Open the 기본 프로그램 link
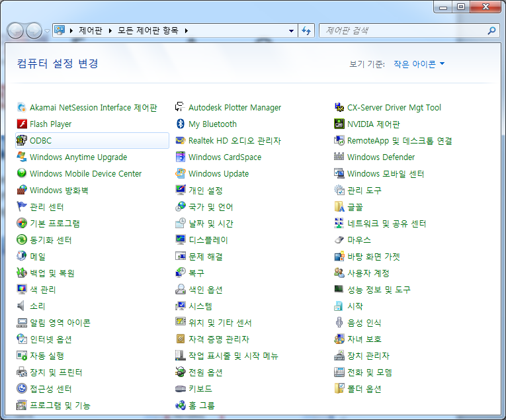 point(54,223)
